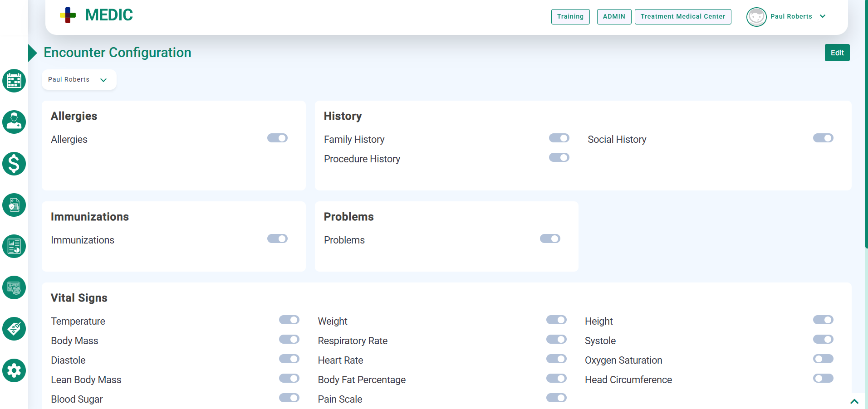Toggle the Body Fat Percentage switch
This screenshot has height=409, width=868.
pyautogui.click(x=556, y=378)
